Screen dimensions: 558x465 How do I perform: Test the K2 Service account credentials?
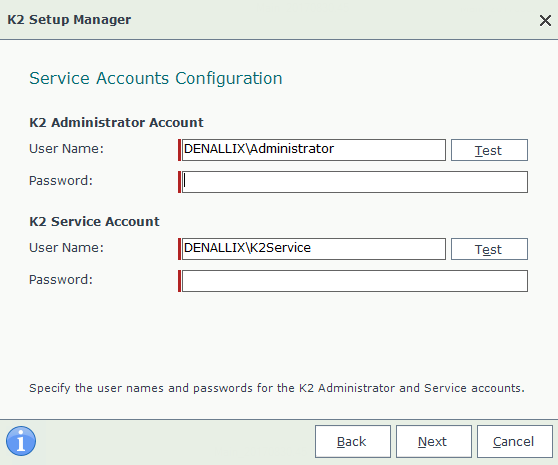click(x=489, y=249)
